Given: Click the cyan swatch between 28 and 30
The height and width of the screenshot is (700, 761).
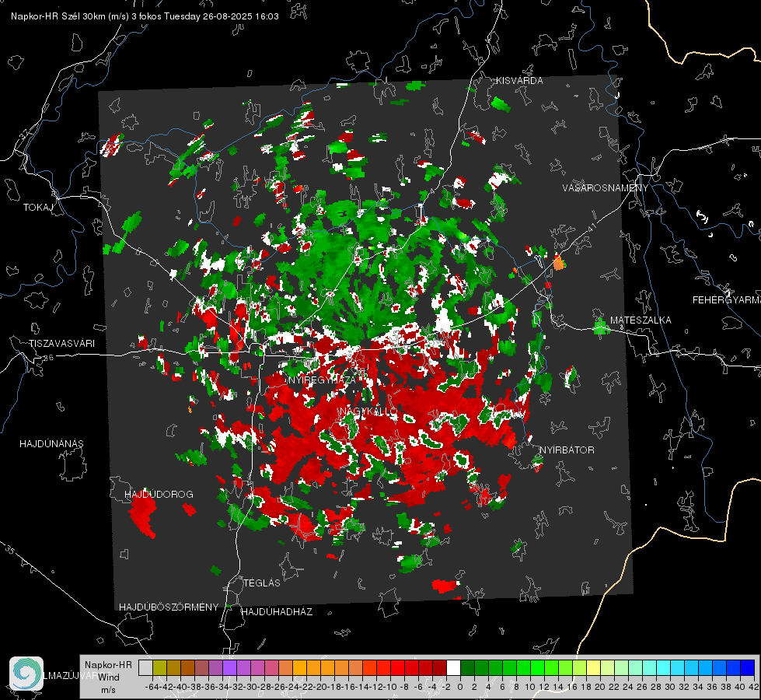Looking at the screenshot, I should point(664,668).
